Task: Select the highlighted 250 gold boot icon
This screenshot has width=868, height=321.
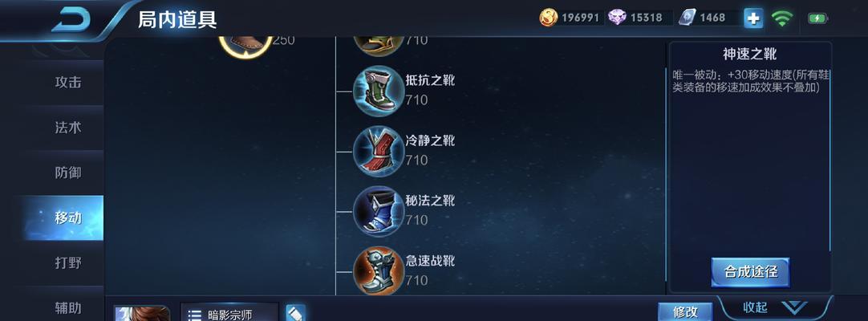Action: [x=245, y=46]
